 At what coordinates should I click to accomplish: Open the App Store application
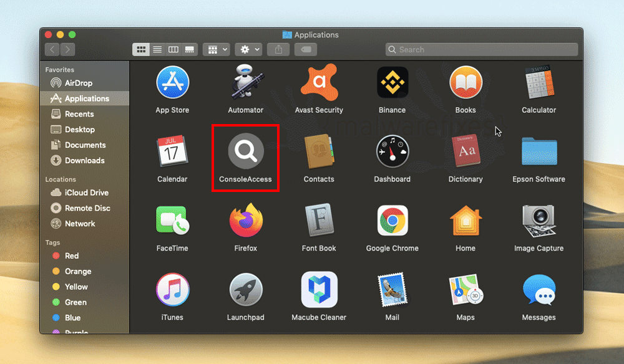(x=172, y=83)
